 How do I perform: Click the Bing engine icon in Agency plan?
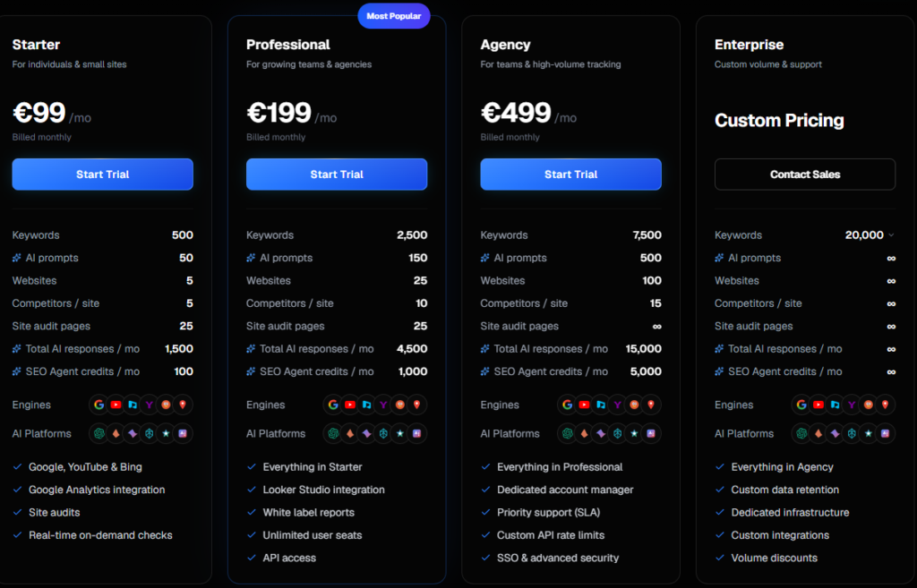(x=601, y=405)
